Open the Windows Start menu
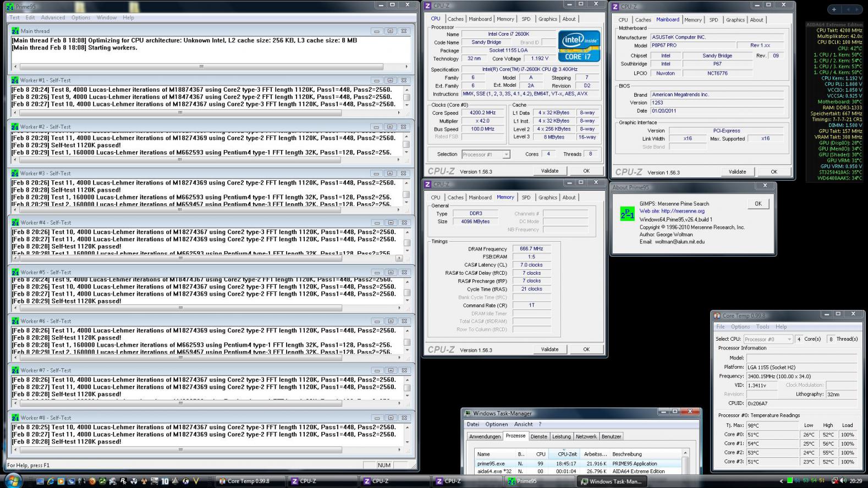Viewport: 868px width, 488px height. [12, 481]
